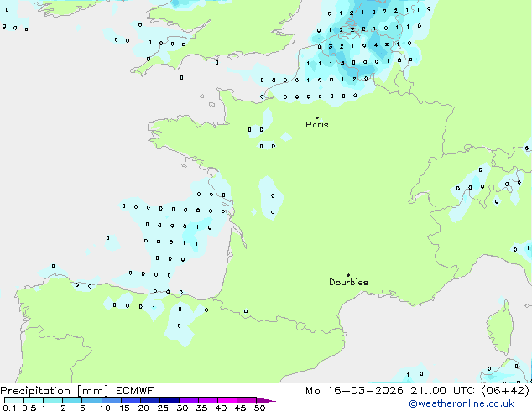
Task: Select the Dourbies city label
Action: pos(348,282)
